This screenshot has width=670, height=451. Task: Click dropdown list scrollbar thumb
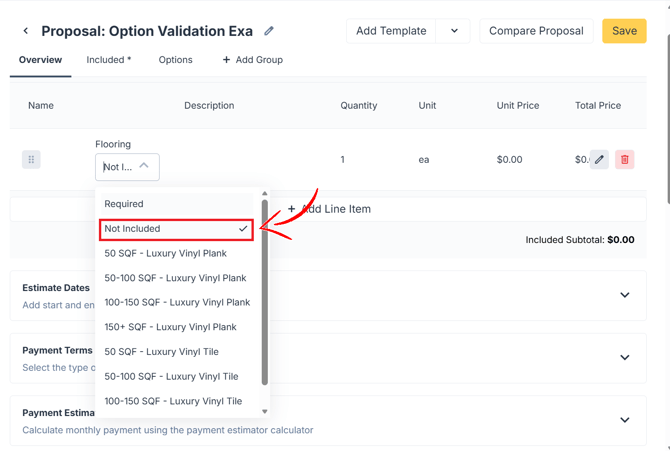[265, 292]
